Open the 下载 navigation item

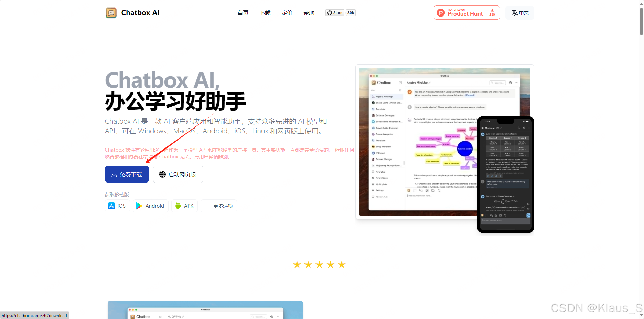pos(265,13)
